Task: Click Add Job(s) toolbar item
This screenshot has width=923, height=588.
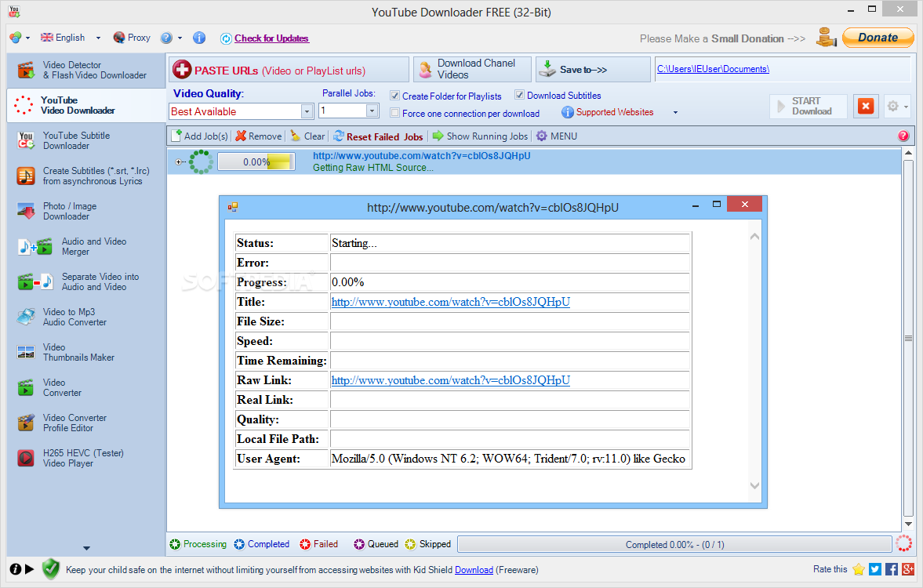Action: coord(199,136)
